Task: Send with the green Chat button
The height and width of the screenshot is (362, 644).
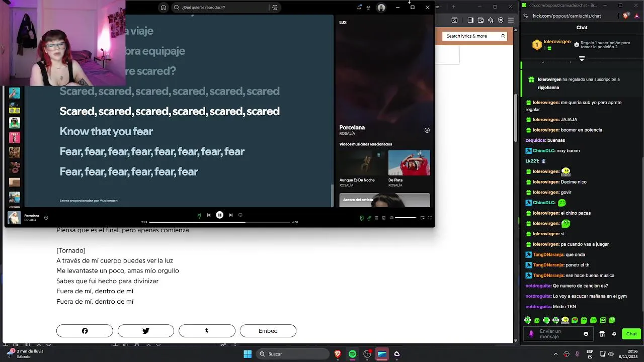Action: [x=631, y=334]
